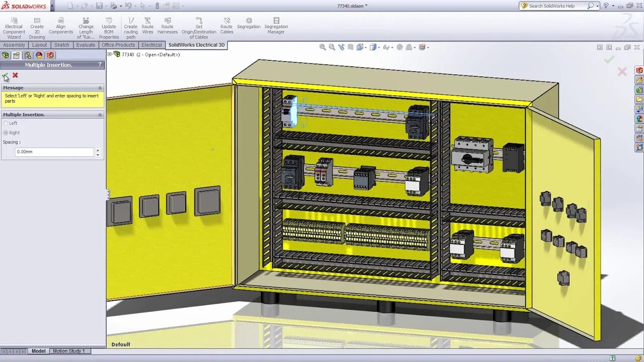Click Edit Appearance sphere icon
Image resolution: width=644 pixels, height=362 pixels.
point(399,47)
